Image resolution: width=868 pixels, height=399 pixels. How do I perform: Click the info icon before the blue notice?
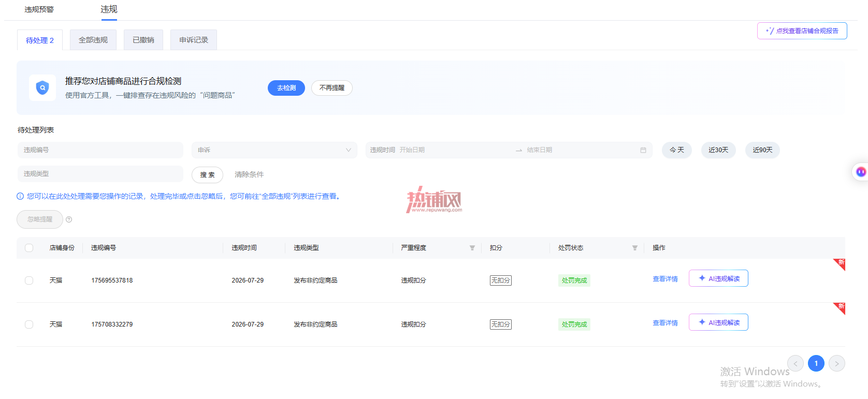coord(20,196)
